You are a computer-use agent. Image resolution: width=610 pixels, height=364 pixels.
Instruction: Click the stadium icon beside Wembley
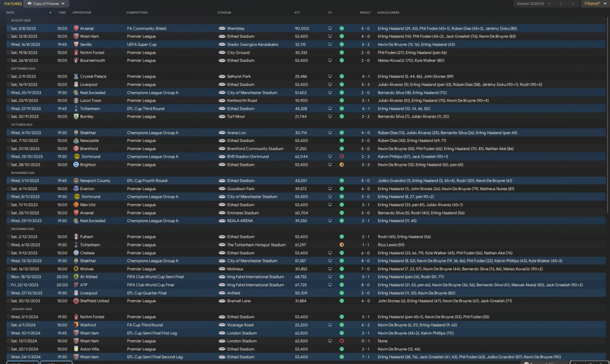pos(222,29)
